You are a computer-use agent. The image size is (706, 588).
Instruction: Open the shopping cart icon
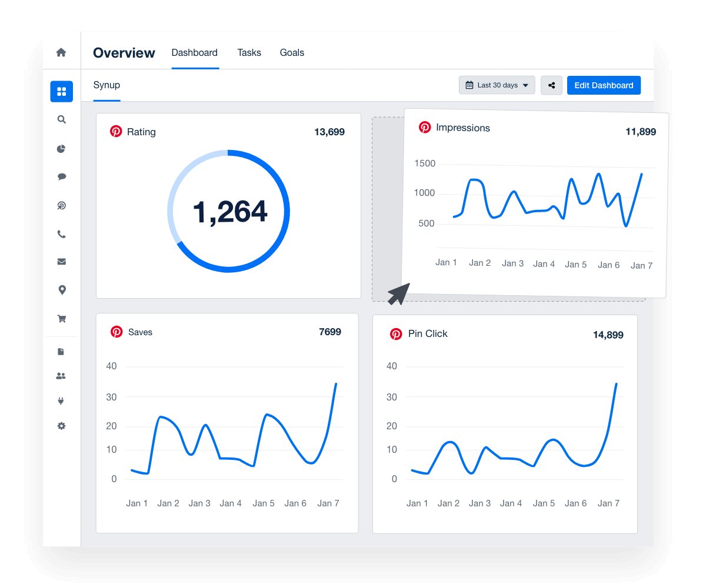[61, 319]
